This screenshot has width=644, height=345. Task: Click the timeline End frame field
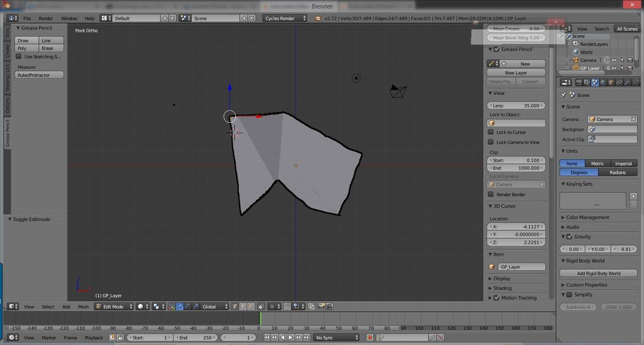194,337
